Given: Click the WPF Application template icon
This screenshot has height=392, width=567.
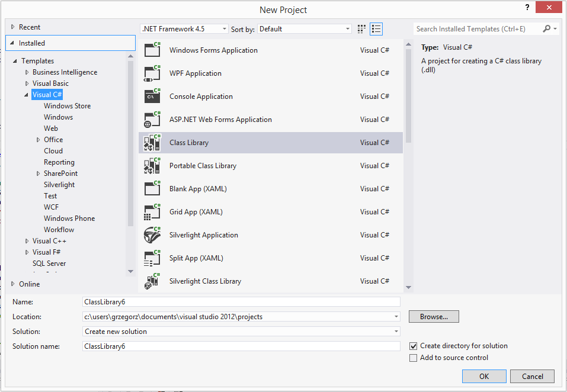Looking at the screenshot, I should point(152,73).
